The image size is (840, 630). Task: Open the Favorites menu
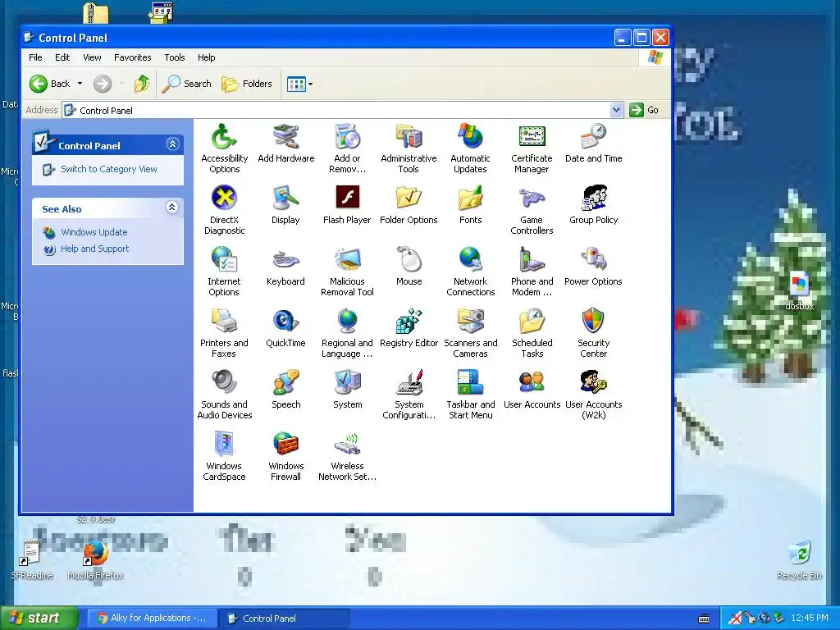pyautogui.click(x=132, y=57)
